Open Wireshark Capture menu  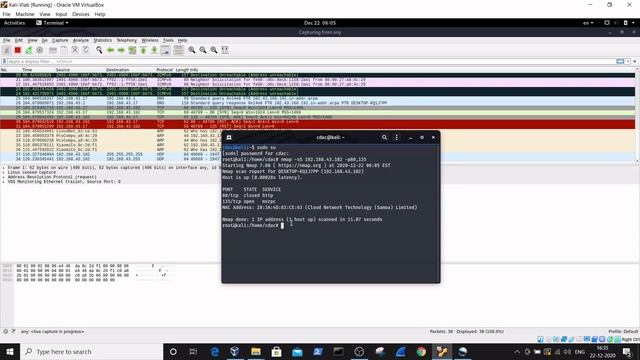coord(60,40)
